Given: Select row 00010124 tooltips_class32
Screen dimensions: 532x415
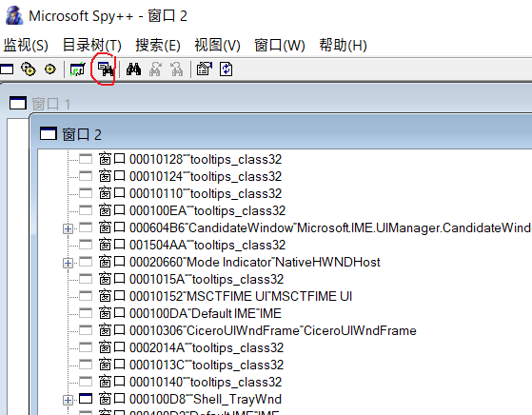Looking at the screenshot, I should (190, 176).
